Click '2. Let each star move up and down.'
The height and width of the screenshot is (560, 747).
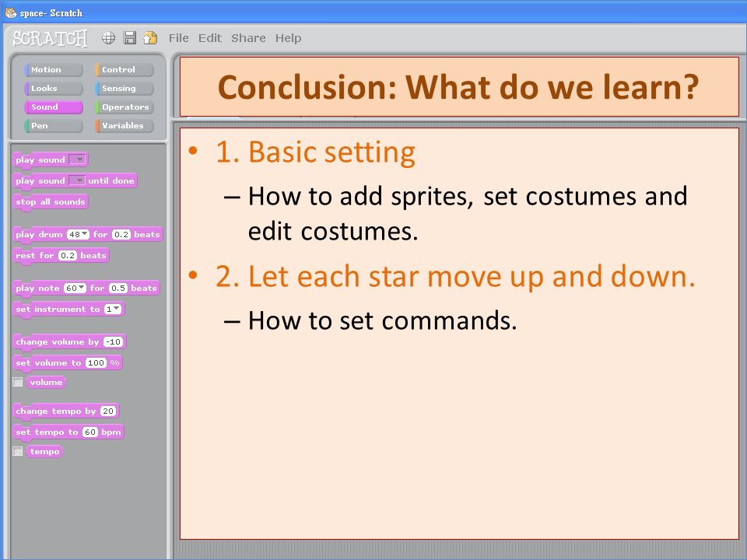[455, 277]
